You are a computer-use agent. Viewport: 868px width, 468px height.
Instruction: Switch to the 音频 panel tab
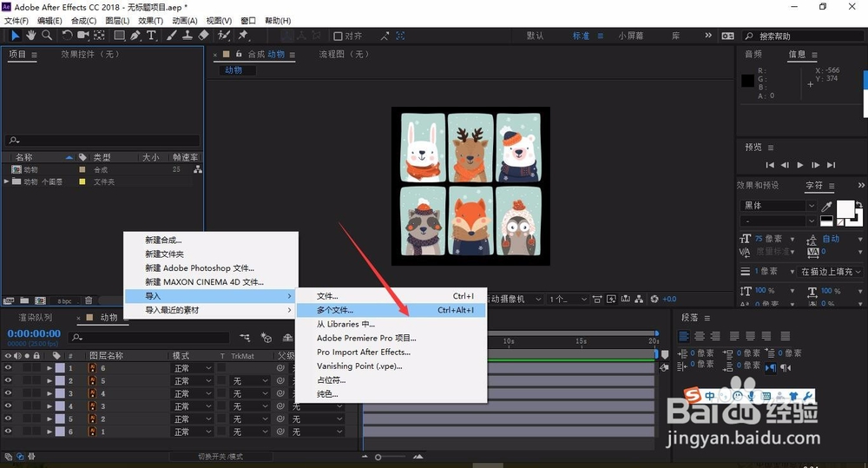coord(753,54)
